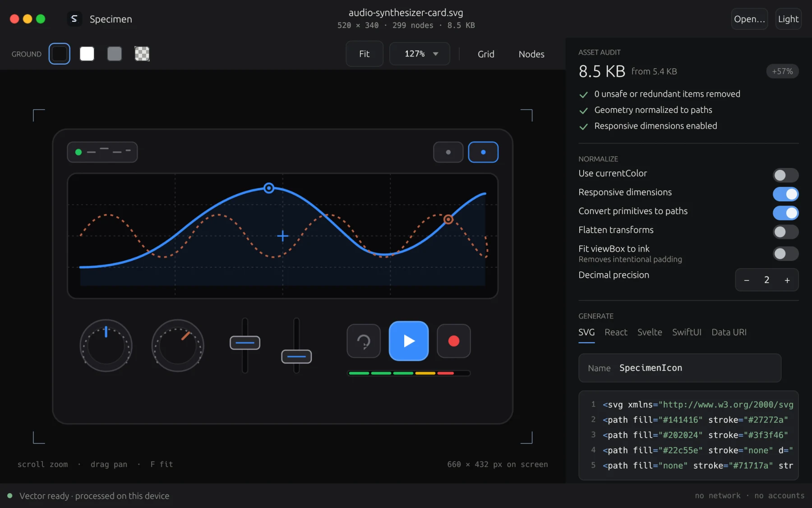Switch to the React tab
812x508 pixels.
[x=616, y=333]
